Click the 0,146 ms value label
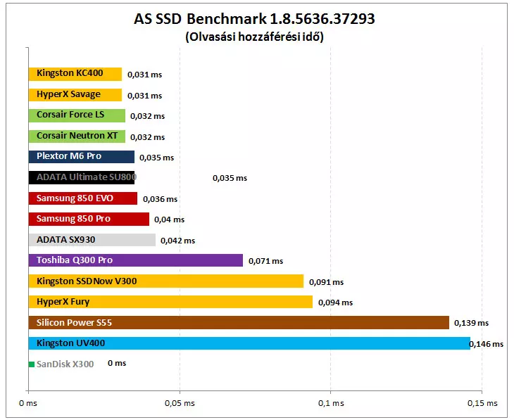Image resolution: width=514 pixels, height=420 pixels. (x=487, y=344)
